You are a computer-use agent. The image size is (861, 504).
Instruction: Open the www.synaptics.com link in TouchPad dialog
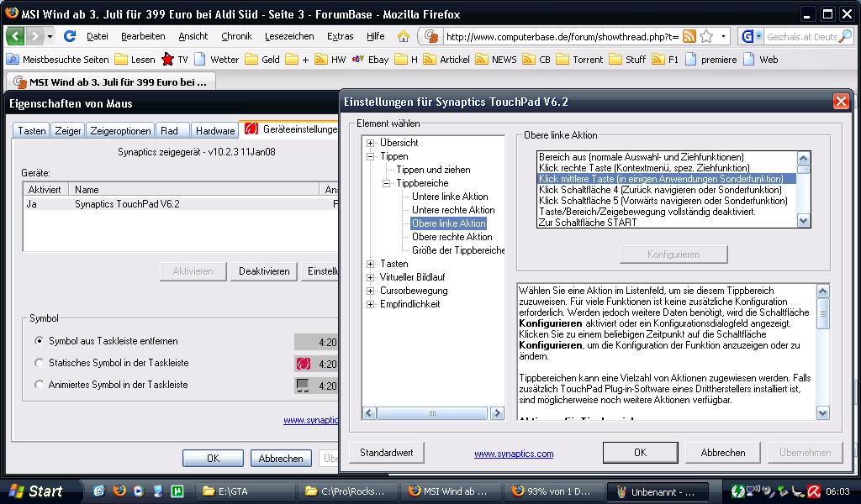coord(514,454)
